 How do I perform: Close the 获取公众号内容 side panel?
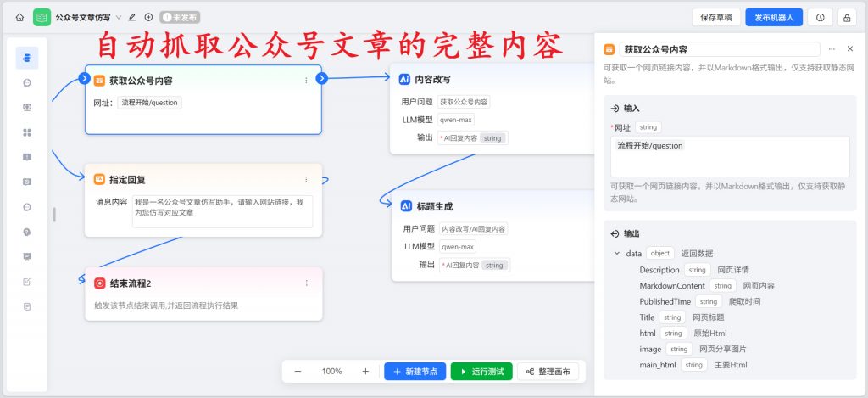[x=850, y=48]
